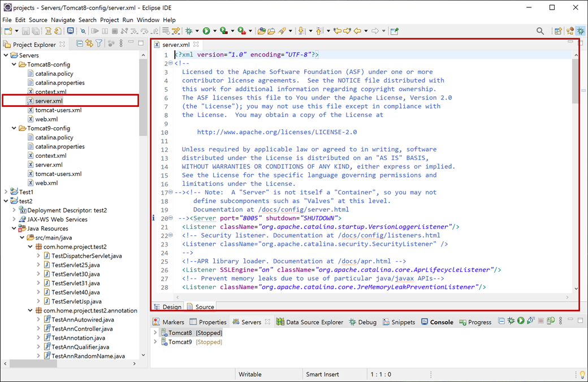Click the Open Perspective icon
Image resolution: width=588 pixels, height=382 pixels.
coord(558,31)
